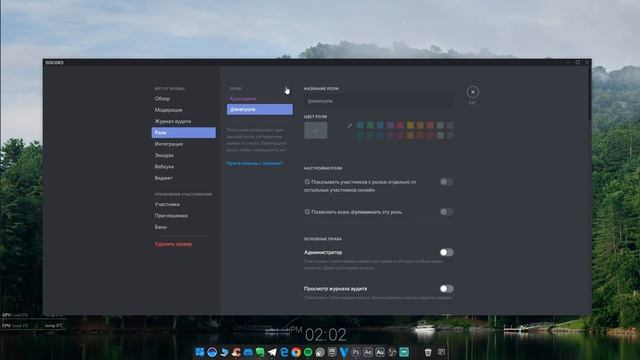Click the red Удалить сервер option
640x360 pixels.
[173, 244]
